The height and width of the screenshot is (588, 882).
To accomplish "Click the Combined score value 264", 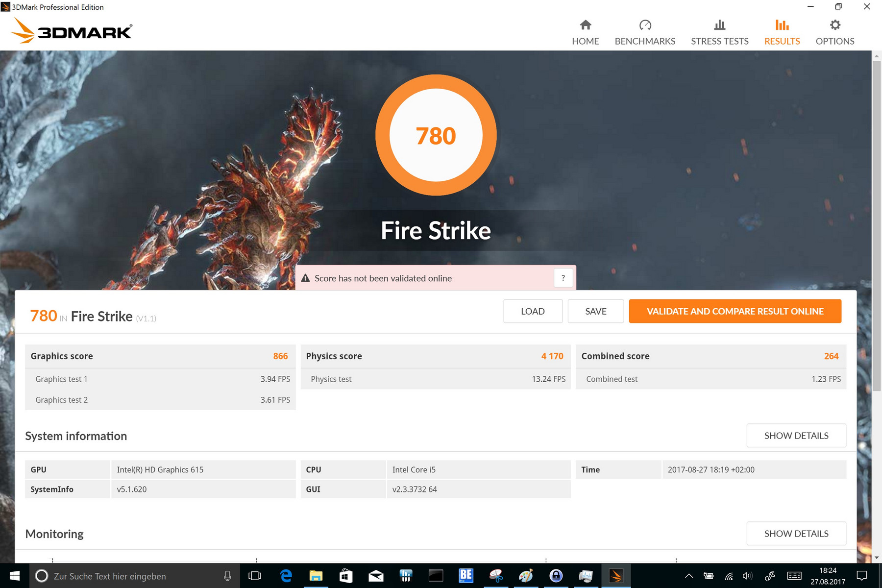I will (831, 356).
